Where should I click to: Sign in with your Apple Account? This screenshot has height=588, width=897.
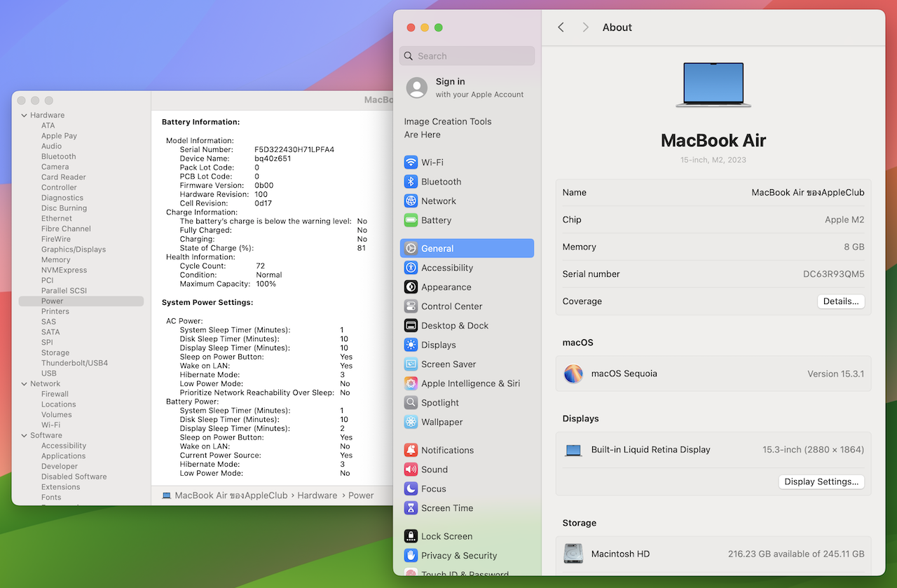467,88
